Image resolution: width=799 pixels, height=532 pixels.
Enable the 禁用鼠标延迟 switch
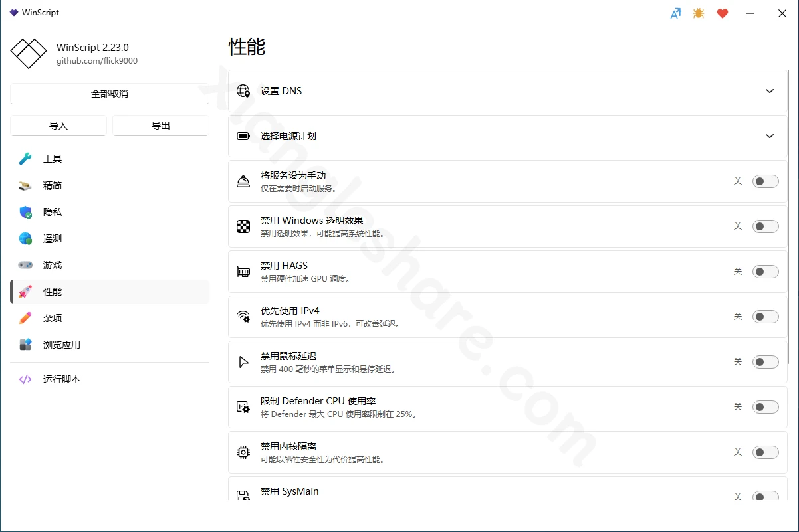pos(765,362)
